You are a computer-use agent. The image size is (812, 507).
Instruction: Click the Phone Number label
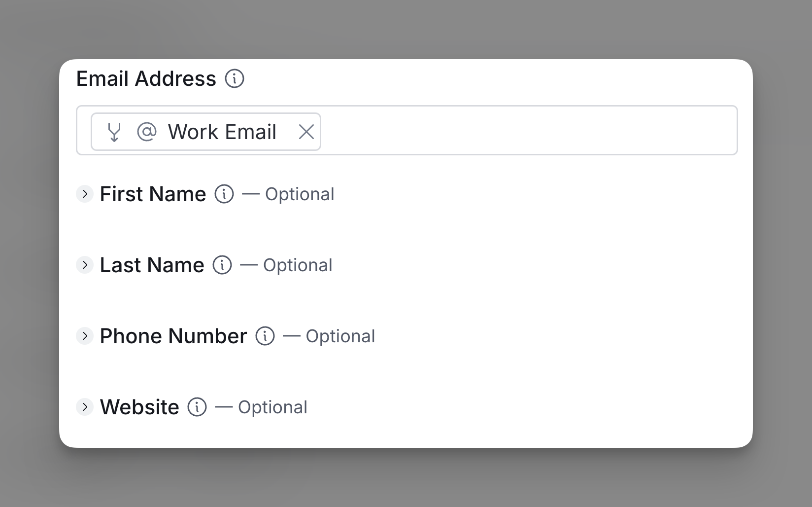pos(173,336)
